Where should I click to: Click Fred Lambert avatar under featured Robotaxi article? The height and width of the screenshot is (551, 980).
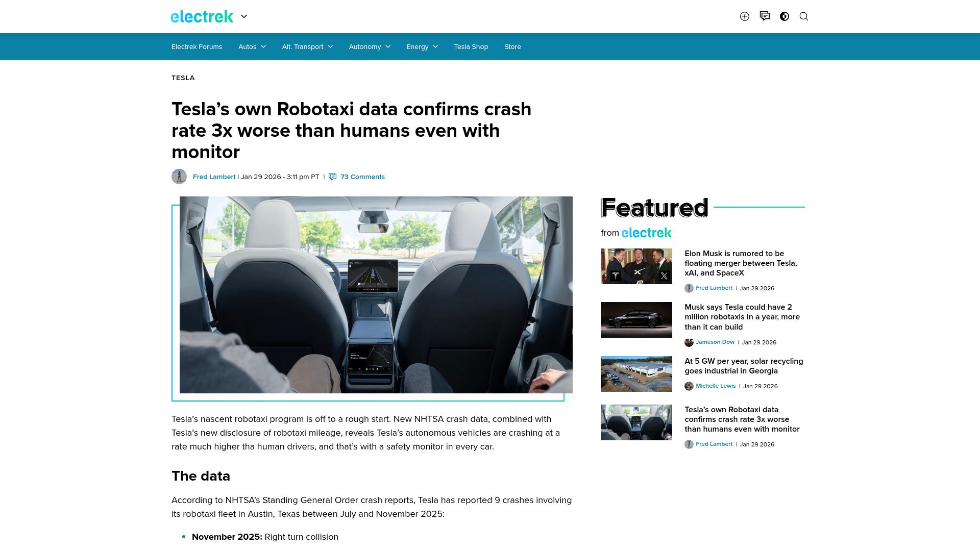click(689, 444)
